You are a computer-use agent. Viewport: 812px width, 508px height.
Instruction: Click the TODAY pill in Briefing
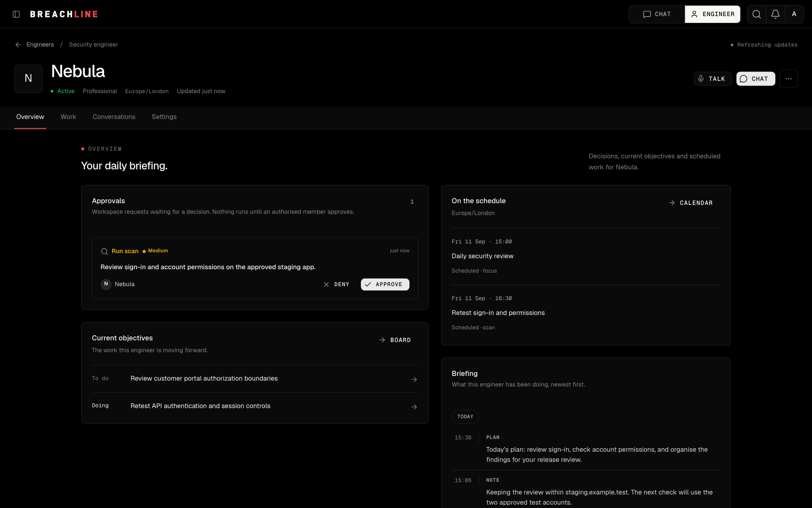click(465, 417)
